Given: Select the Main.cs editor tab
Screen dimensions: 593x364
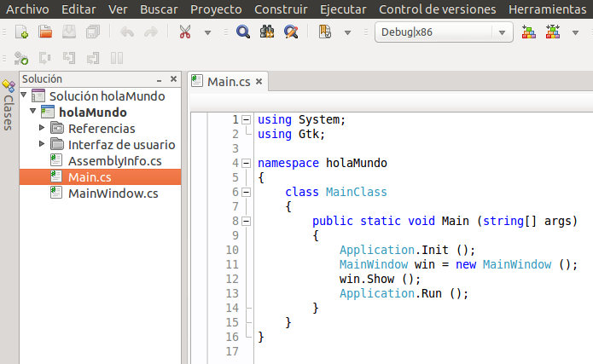Looking at the screenshot, I should [x=229, y=81].
